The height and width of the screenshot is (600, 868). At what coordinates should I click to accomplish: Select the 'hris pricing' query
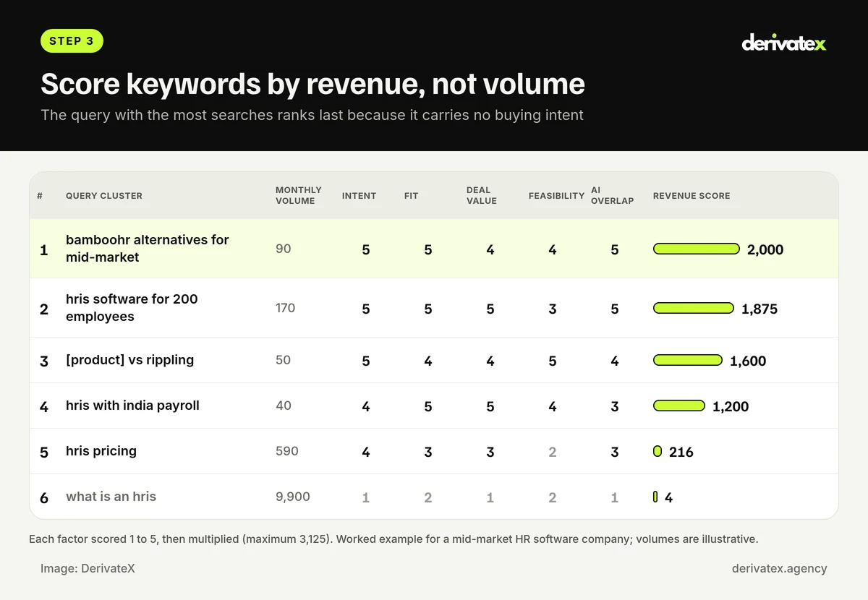click(101, 451)
